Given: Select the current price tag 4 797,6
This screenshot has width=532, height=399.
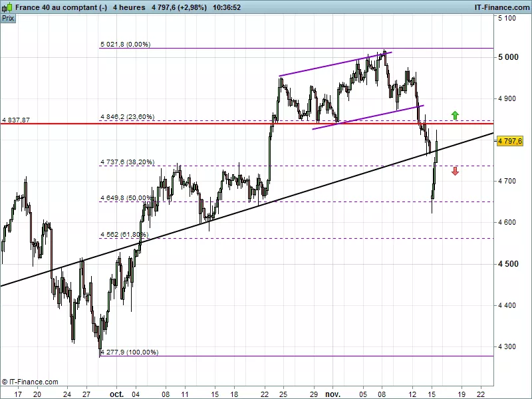Looking at the screenshot, I should pos(510,141).
